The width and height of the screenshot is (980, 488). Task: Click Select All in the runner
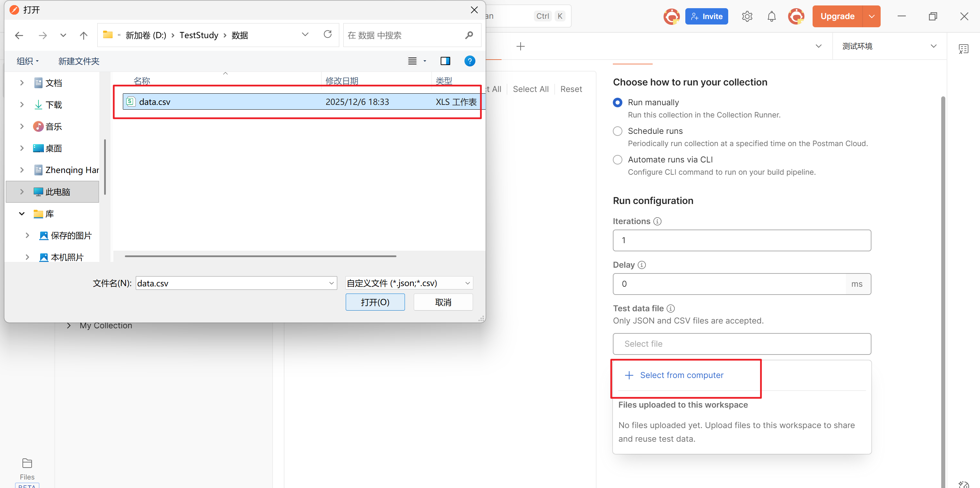coord(530,89)
